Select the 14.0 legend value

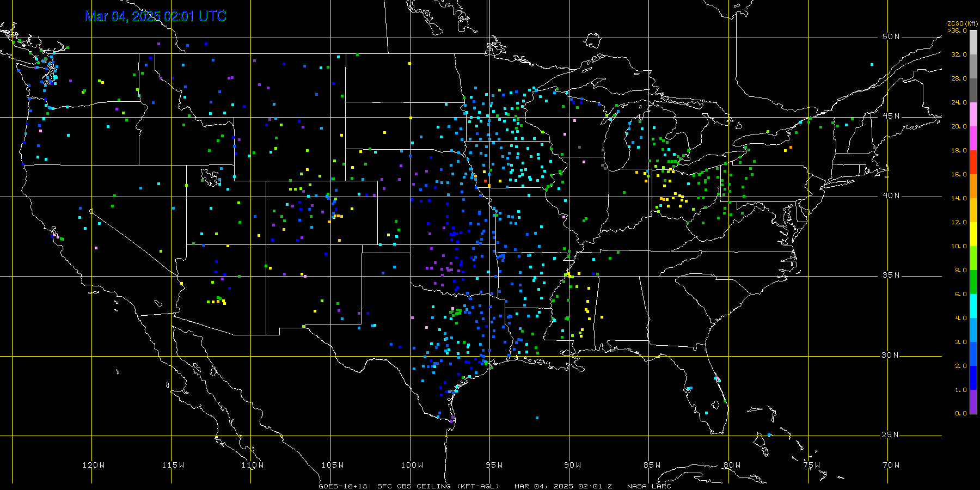pos(959,198)
